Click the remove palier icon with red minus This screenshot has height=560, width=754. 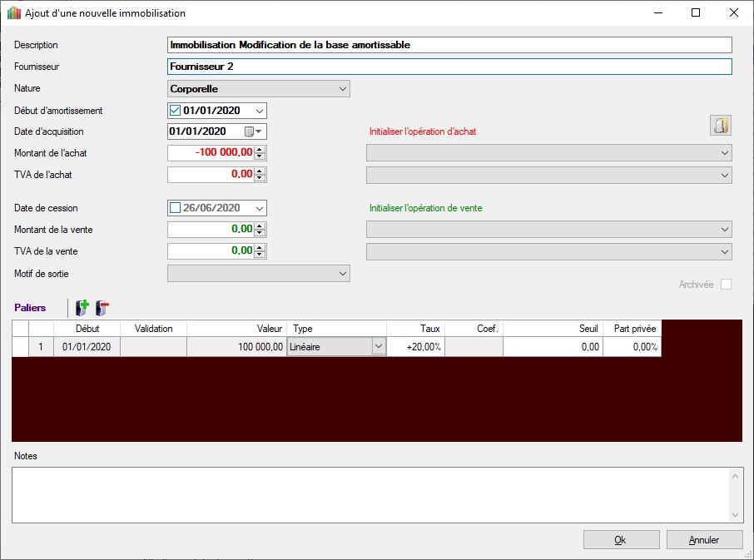click(102, 308)
